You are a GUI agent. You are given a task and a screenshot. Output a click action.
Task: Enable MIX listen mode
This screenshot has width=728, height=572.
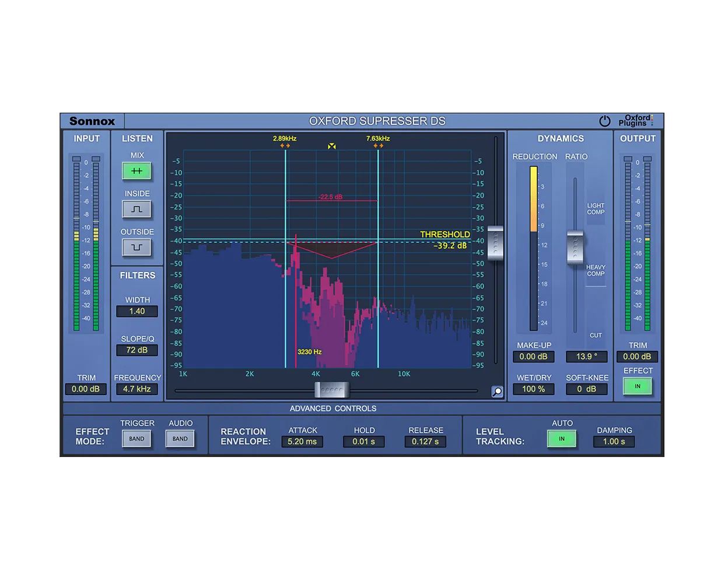[136, 171]
